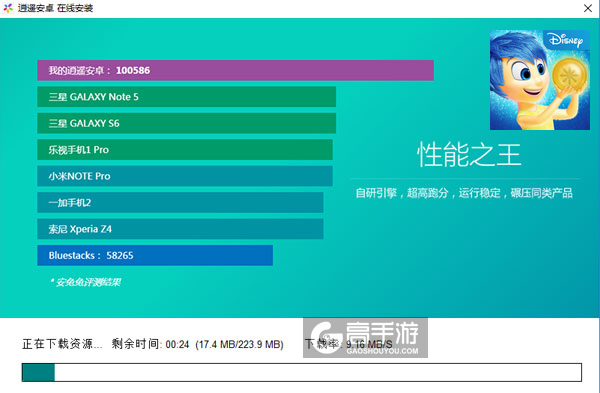600x393 pixels.
Task: Click the download progress bar
Action: click(x=302, y=372)
